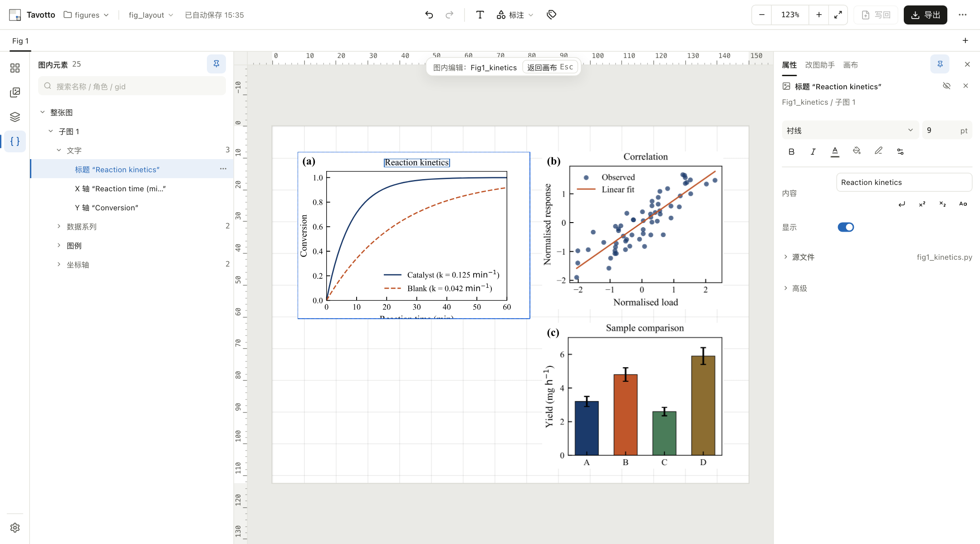
Task: Click the Tavotto app logo
Action: coord(15,15)
